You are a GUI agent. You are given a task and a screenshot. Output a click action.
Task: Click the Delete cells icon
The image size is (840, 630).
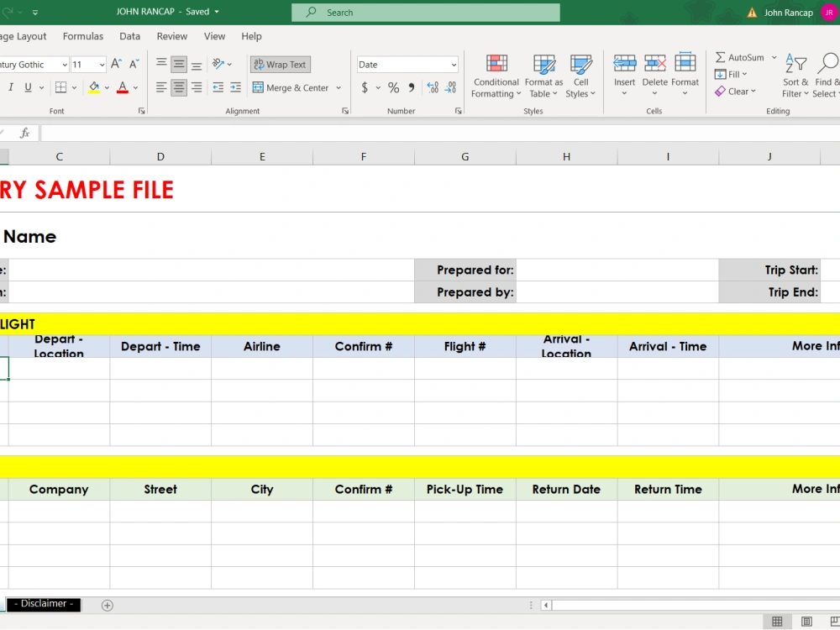pos(655,63)
